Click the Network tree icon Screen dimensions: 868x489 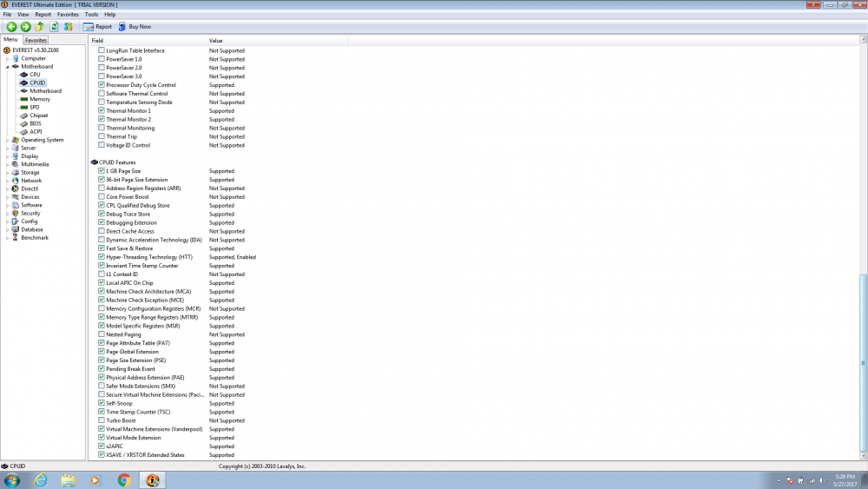click(x=16, y=181)
